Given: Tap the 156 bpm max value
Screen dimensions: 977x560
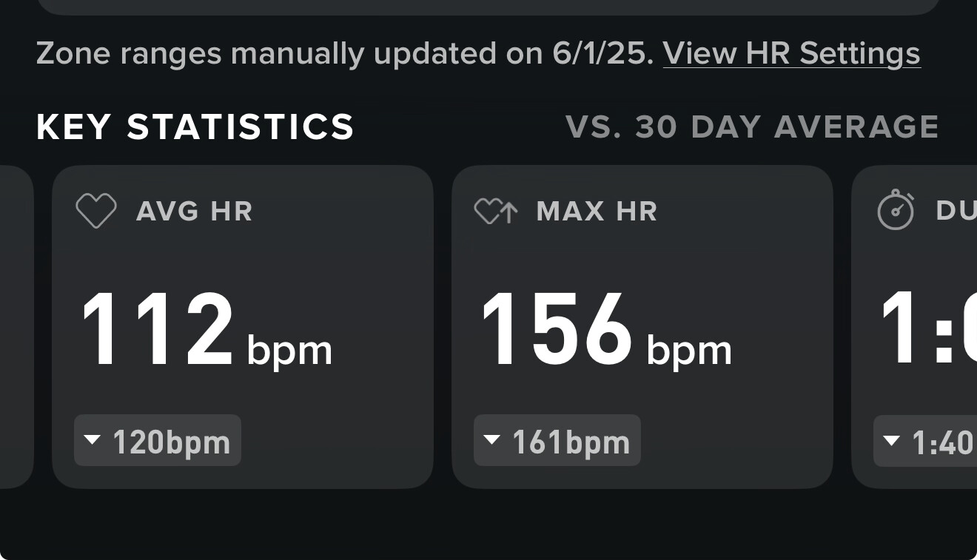Looking at the screenshot, I should [x=606, y=330].
